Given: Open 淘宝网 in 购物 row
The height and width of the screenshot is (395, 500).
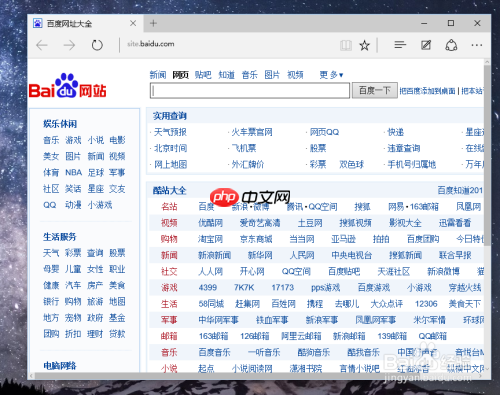Looking at the screenshot, I should click(x=210, y=239).
